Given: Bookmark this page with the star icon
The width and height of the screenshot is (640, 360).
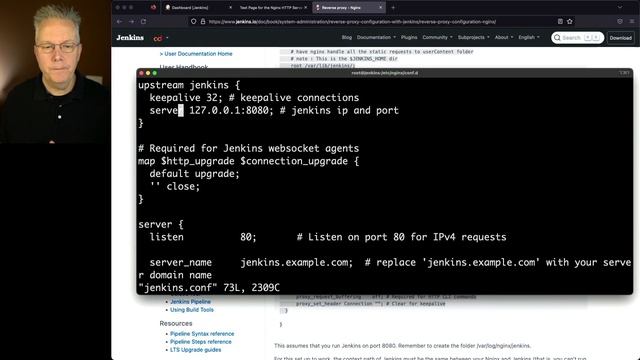Looking at the screenshot, I should point(570,22).
